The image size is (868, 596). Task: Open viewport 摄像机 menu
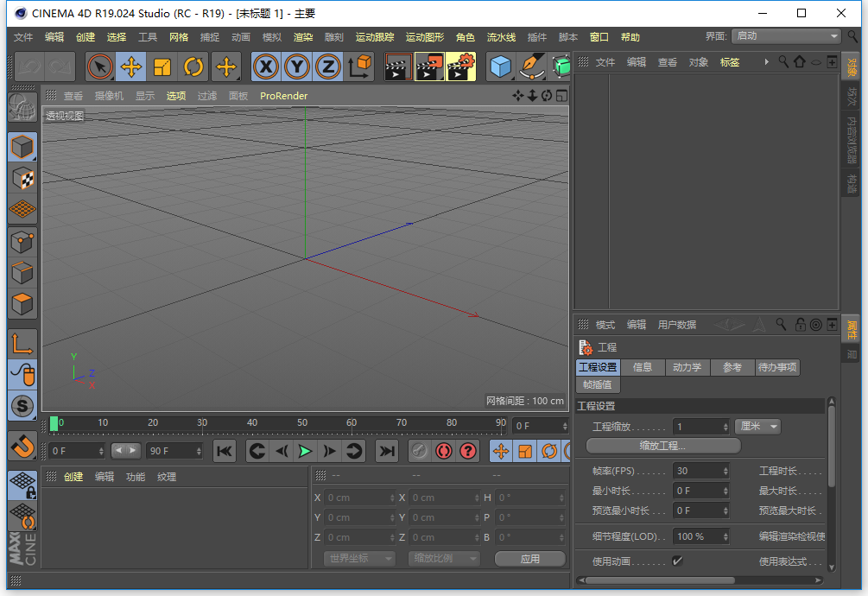(109, 96)
